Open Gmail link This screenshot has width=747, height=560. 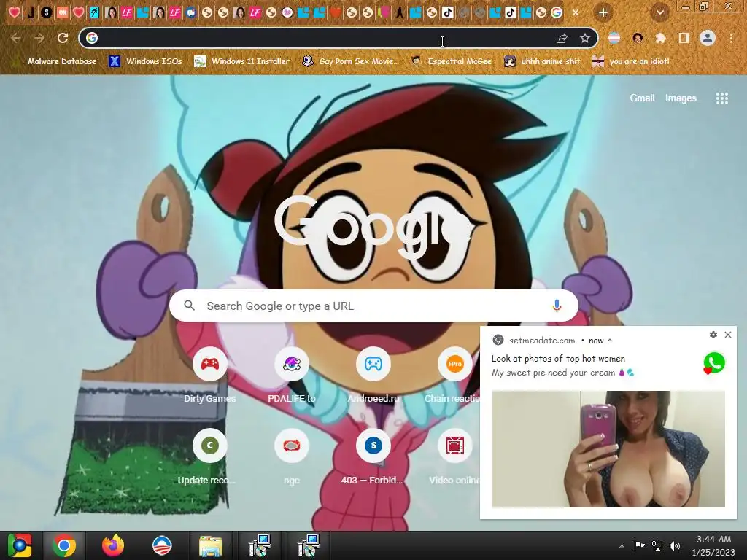642,98
